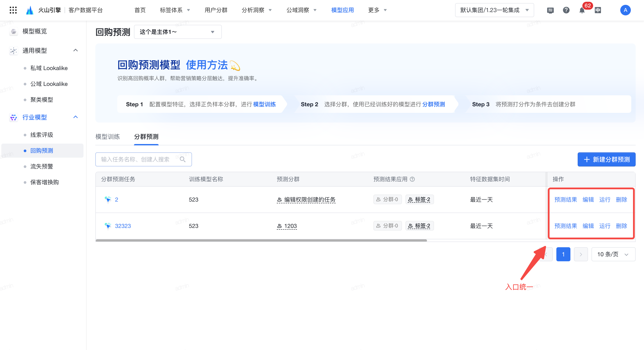Open task name 32323 link

point(123,226)
